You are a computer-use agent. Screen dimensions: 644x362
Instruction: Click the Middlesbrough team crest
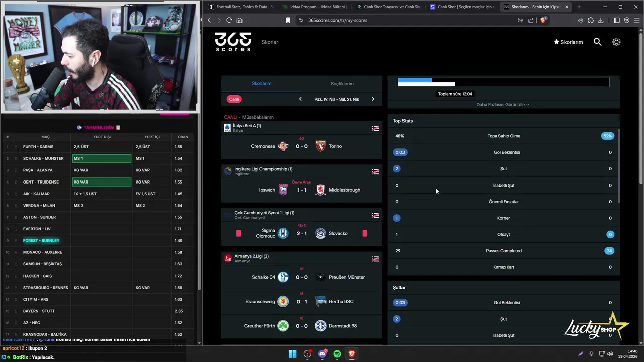click(x=320, y=190)
